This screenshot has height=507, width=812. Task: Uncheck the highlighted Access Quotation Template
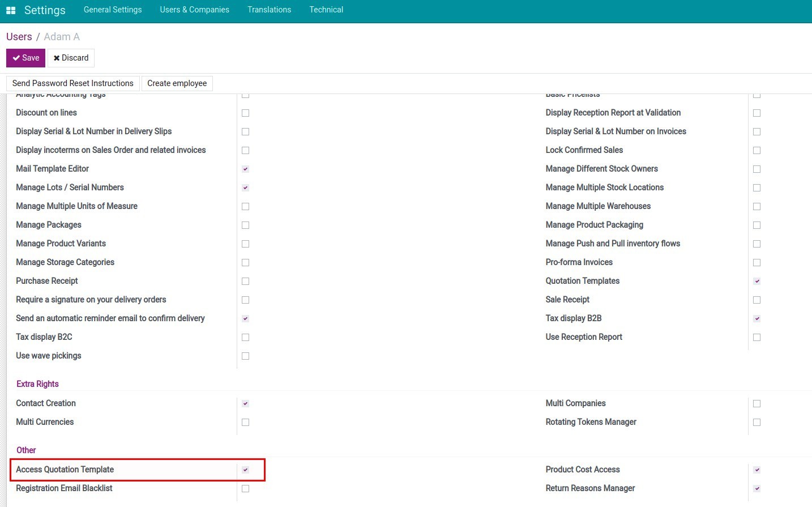pos(245,470)
